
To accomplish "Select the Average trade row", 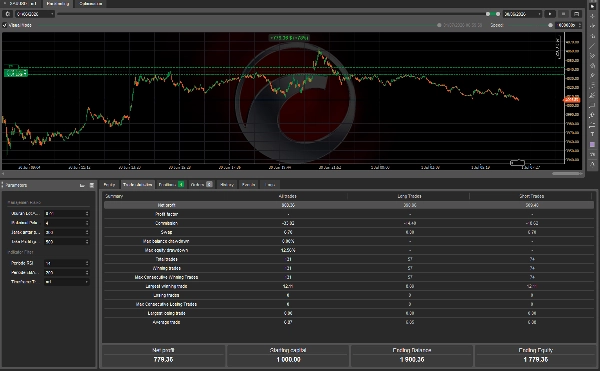I will coord(349,322).
